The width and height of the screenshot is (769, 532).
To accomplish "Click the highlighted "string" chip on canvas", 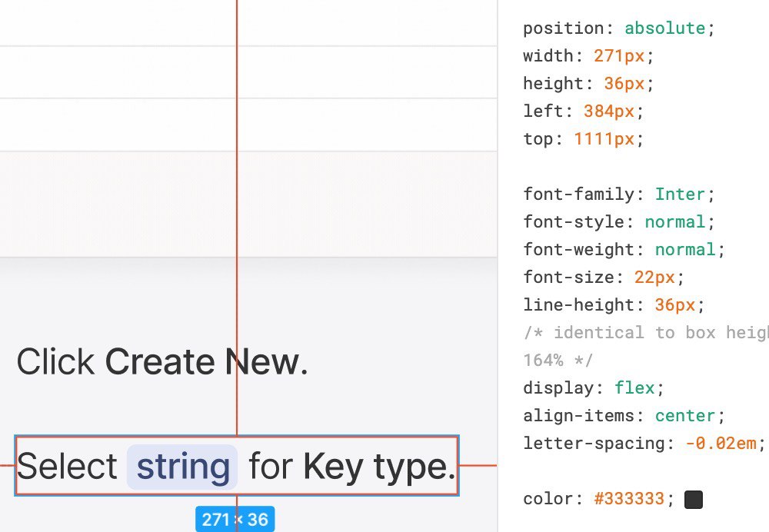I will [182, 467].
